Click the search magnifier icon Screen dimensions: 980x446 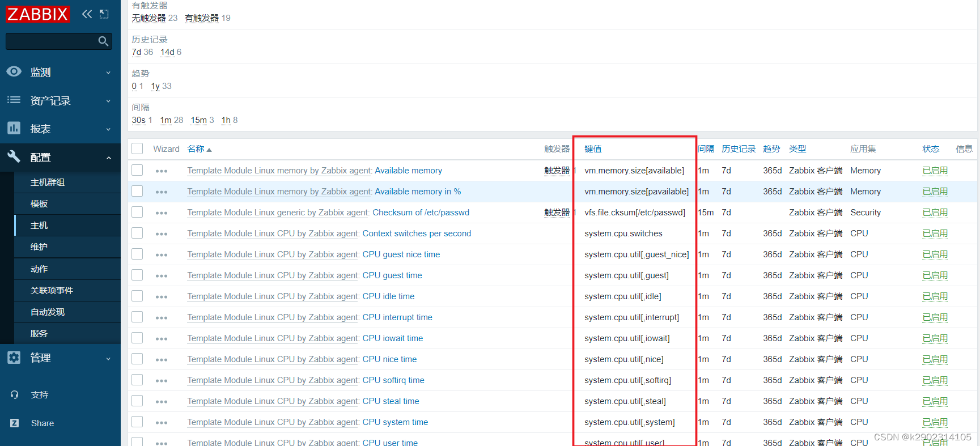[x=103, y=41]
